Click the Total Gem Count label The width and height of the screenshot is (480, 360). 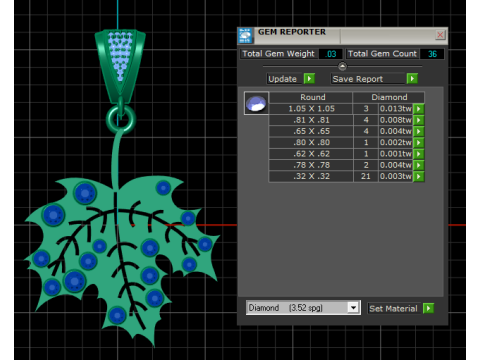click(382, 54)
